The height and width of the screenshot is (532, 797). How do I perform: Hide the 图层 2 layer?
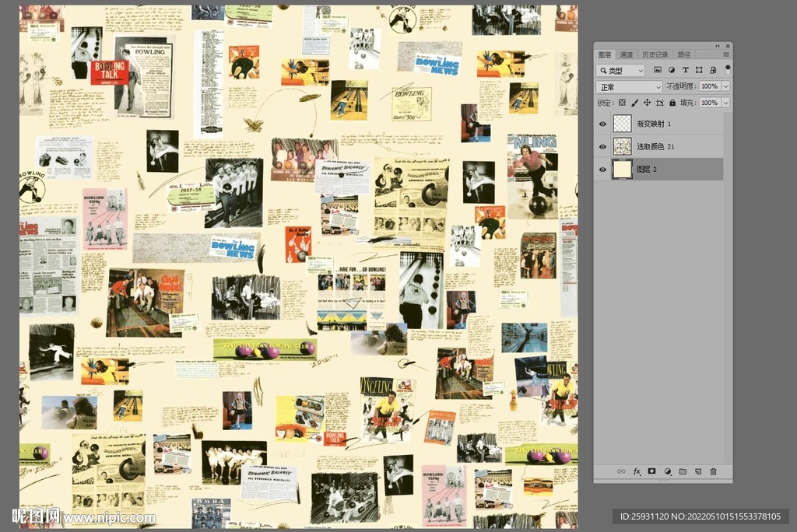pyautogui.click(x=602, y=169)
